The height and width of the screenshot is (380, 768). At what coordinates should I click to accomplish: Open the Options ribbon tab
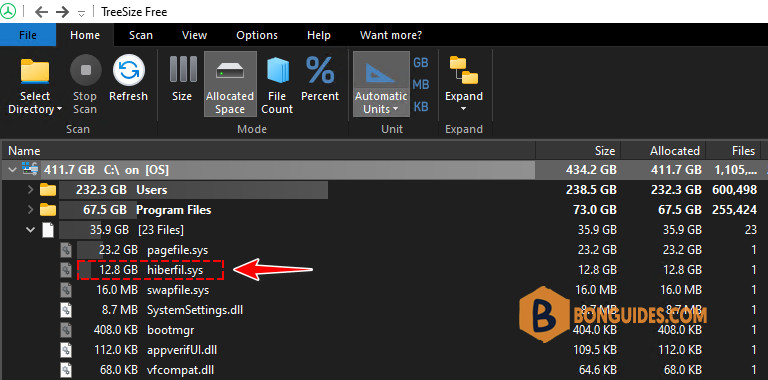tap(257, 35)
